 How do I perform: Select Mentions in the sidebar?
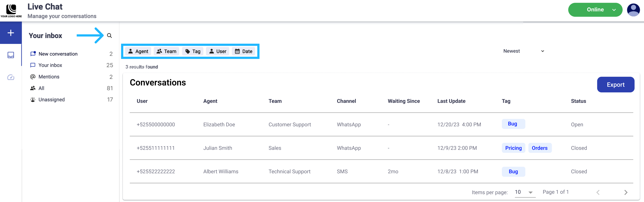tap(72, 77)
